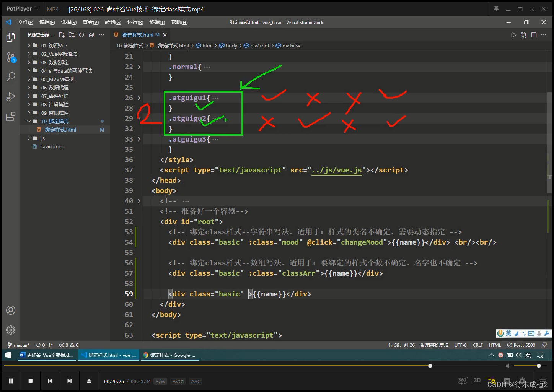Viewport: 554px width, 392px height.
Task: Toggle the S/W decoder indicator
Action: [160, 381]
